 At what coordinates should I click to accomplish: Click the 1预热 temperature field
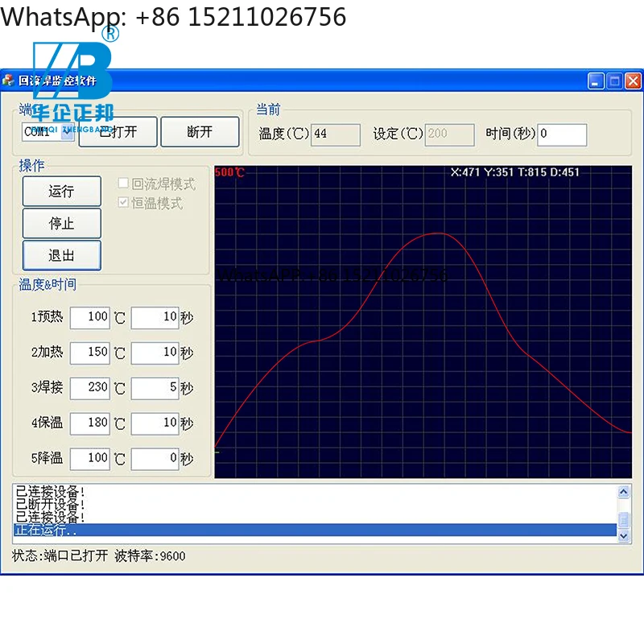coord(89,317)
